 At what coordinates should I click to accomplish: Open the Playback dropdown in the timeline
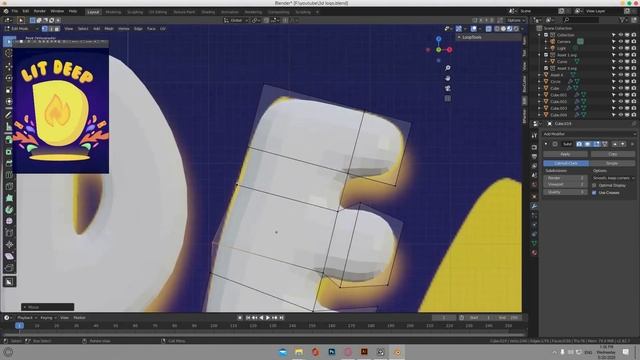click(27, 318)
